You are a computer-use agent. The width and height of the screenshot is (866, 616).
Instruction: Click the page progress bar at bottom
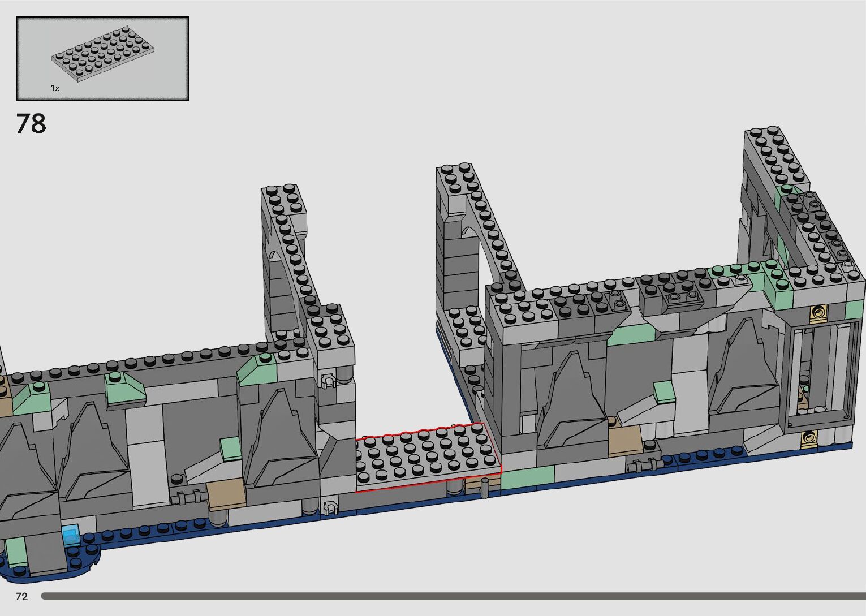tap(453, 596)
